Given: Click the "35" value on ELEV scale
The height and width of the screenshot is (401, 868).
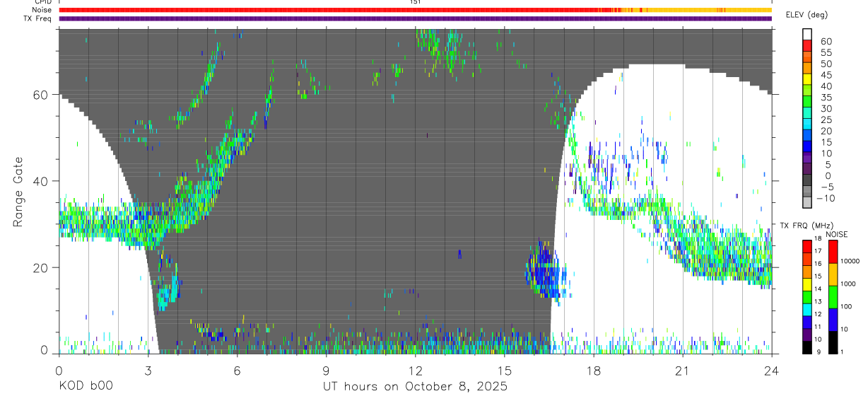Looking at the screenshot, I should click(x=826, y=98).
